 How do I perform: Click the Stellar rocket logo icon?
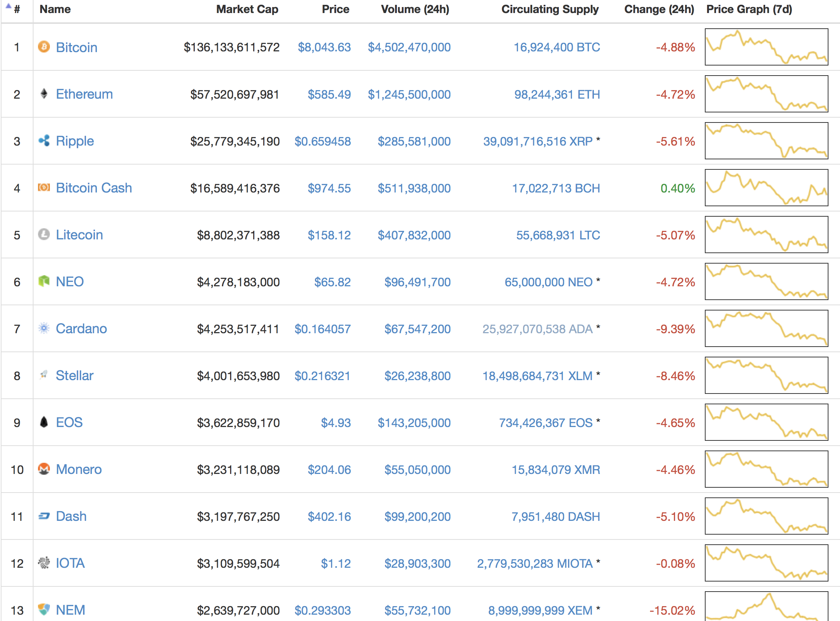(44, 375)
